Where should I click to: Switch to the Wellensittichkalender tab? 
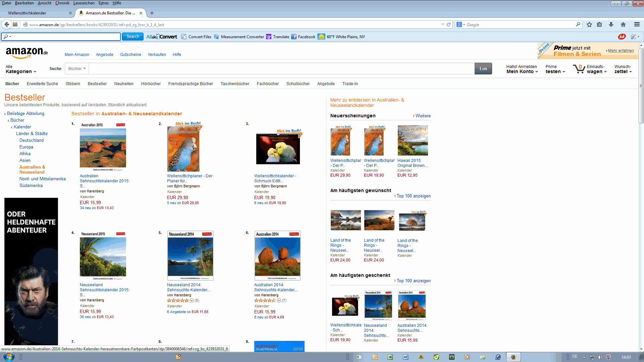tap(37, 13)
